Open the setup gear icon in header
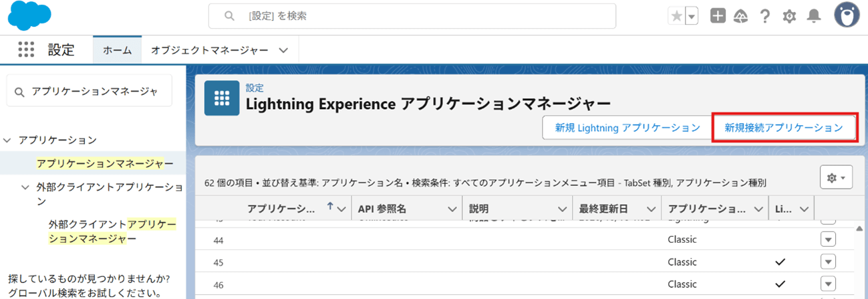Image resolution: width=868 pixels, height=299 pixels. click(x=789, y=16)
